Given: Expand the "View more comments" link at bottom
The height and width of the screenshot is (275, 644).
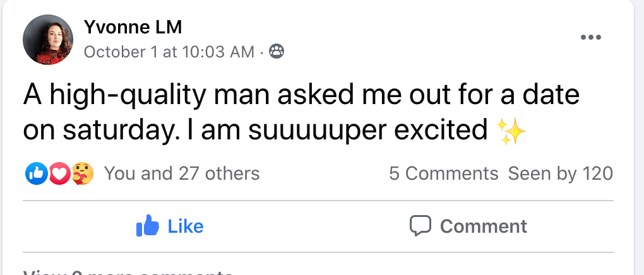Looking at the screenshot, I should click(x=128, y=272).
